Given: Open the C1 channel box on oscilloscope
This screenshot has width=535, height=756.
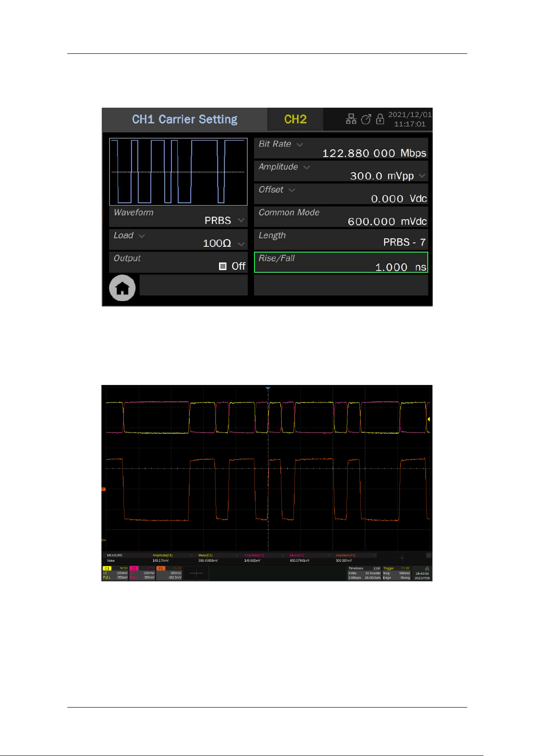Looking at the screenshot, I should point(115,573).
